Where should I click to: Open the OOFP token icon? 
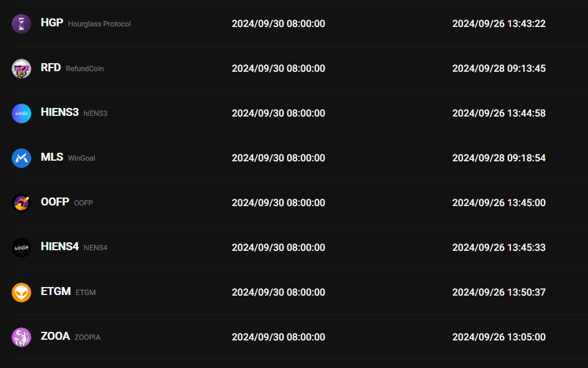coord(21,203)
